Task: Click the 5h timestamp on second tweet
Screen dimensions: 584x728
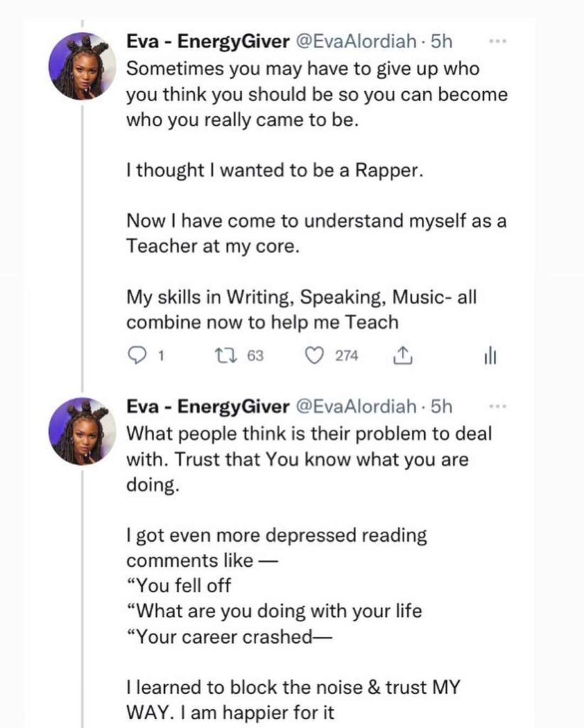Action: coord(442,407)
